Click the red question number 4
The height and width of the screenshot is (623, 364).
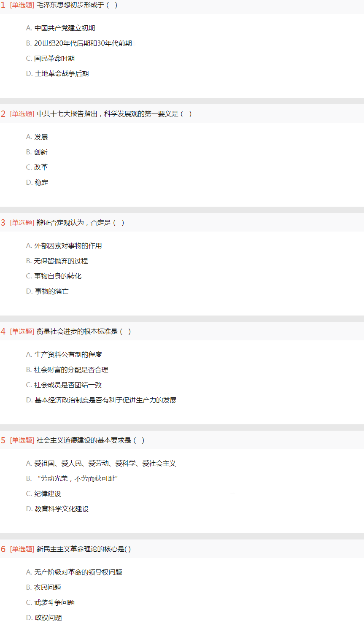click(x=3, y=332)
